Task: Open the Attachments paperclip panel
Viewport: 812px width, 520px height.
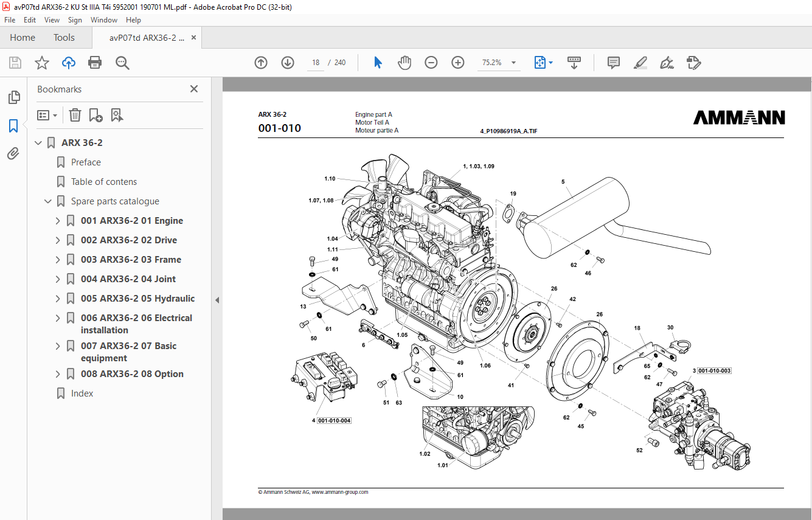Action: click(13, 153)
